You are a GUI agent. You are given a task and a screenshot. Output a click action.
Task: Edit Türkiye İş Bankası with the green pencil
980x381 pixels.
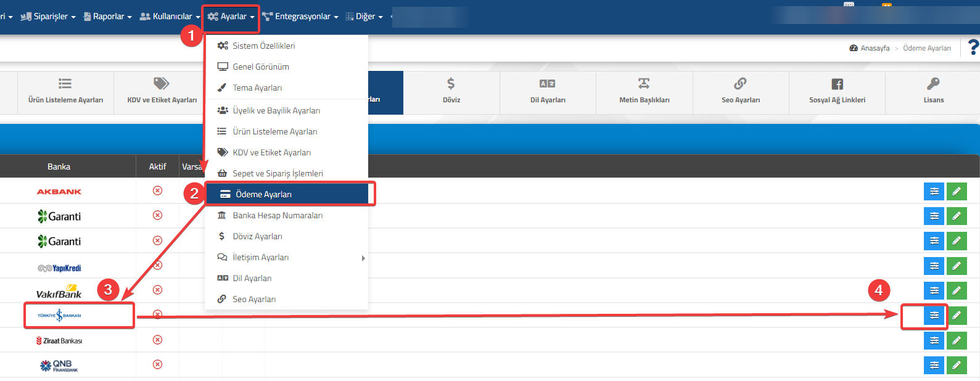[x=957, y=316]
